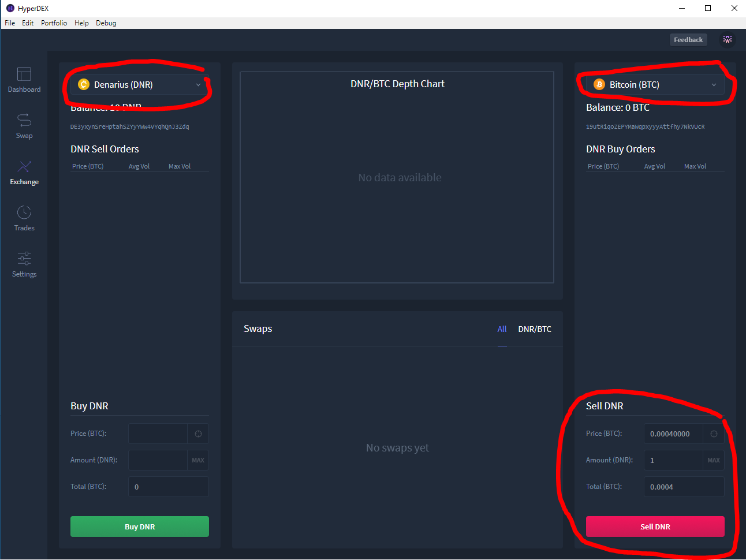Go to the Swap section in the sidebar
This screenshot has height=560, width=746.
pos(24,126)
